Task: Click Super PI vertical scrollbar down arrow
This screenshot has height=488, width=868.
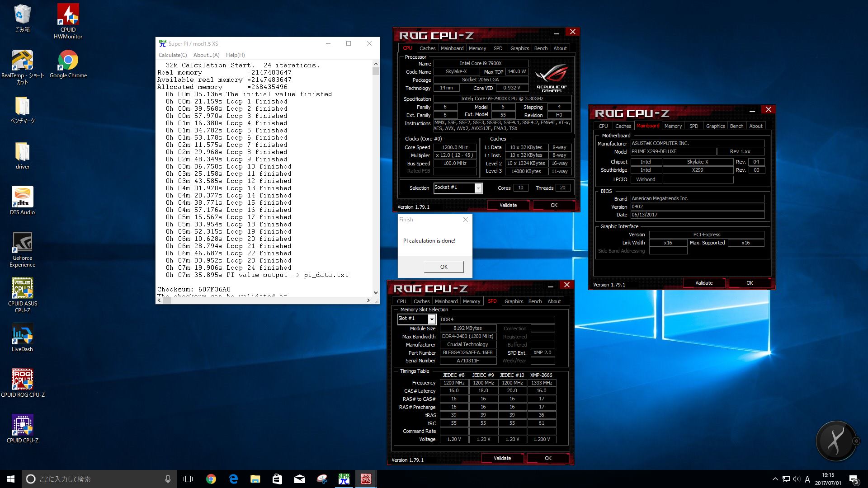Action: pos(376,293)
